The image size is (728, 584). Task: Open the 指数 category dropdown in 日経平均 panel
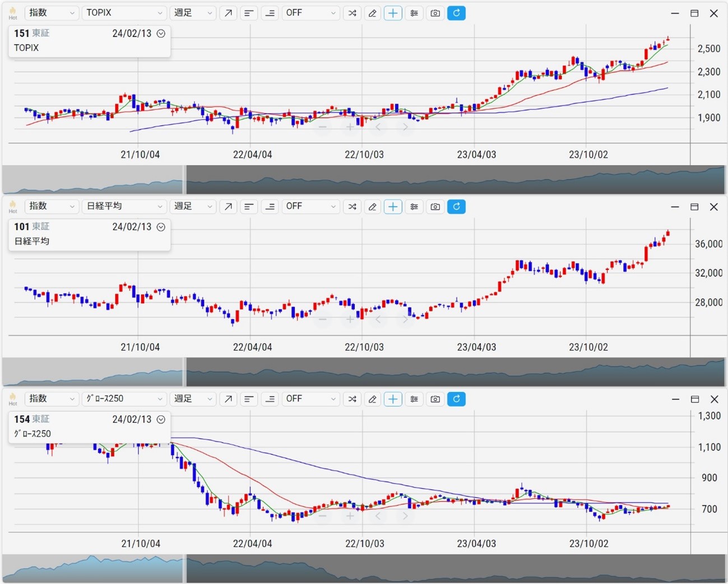click(x=51, y=206)
